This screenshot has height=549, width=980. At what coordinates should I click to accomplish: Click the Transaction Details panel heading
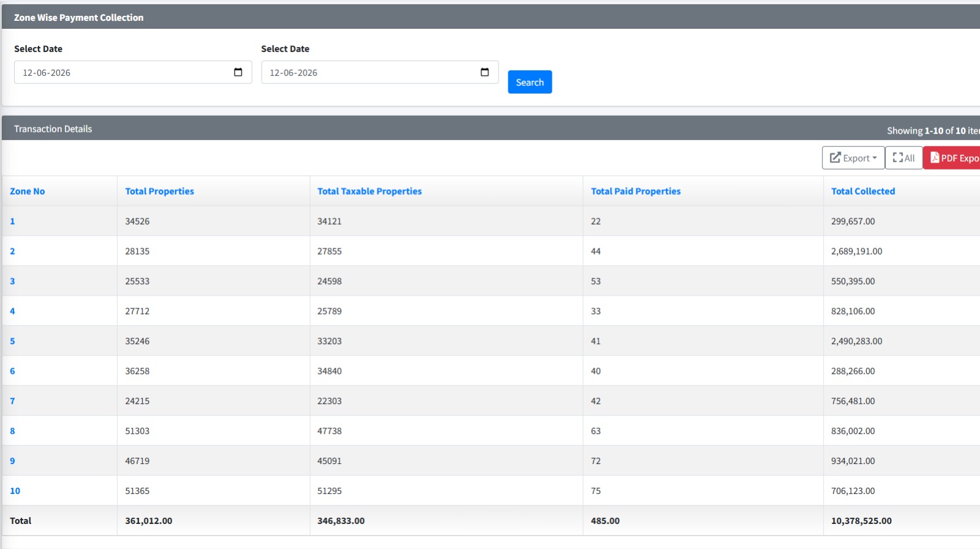53,129
